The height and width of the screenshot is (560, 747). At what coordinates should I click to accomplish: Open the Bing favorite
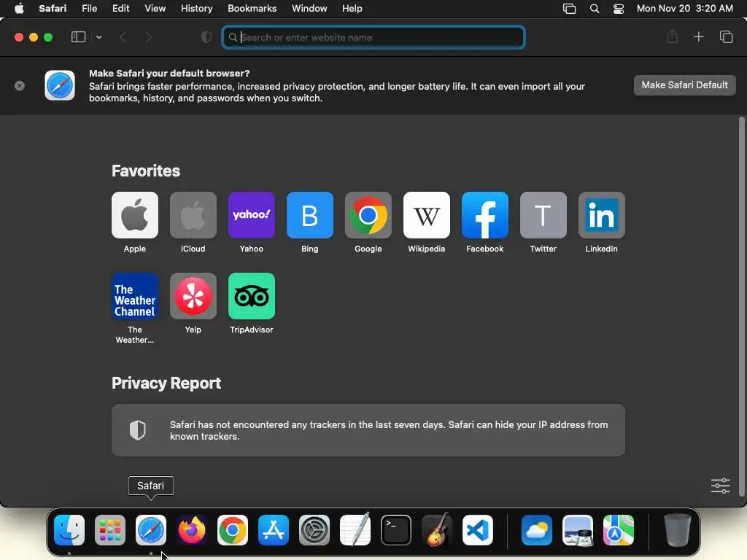point(309,215)
